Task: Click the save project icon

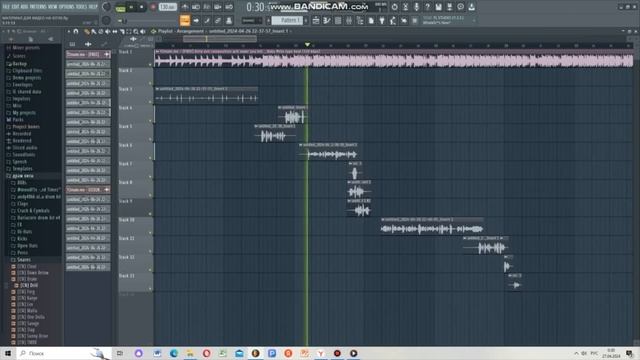Action: 438,7
